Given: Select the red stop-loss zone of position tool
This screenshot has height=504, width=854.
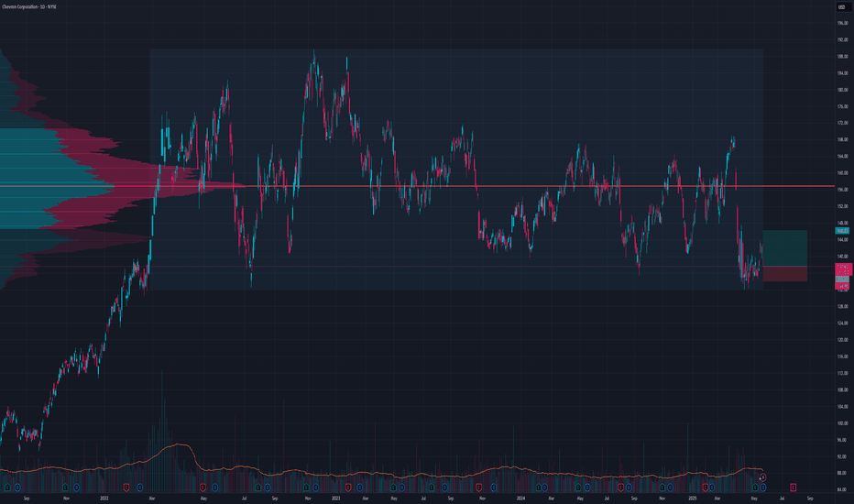Looking at the screenshot, I should tap(785, 273).
